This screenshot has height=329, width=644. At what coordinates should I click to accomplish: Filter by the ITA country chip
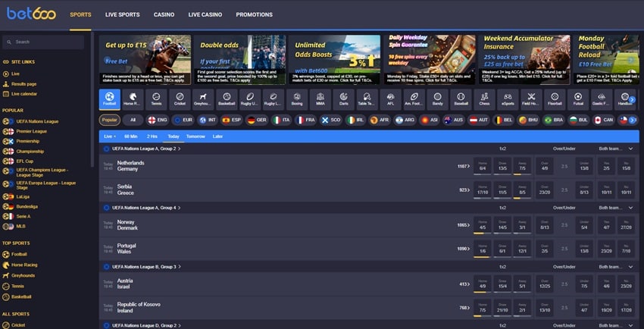tap(281, 120)
